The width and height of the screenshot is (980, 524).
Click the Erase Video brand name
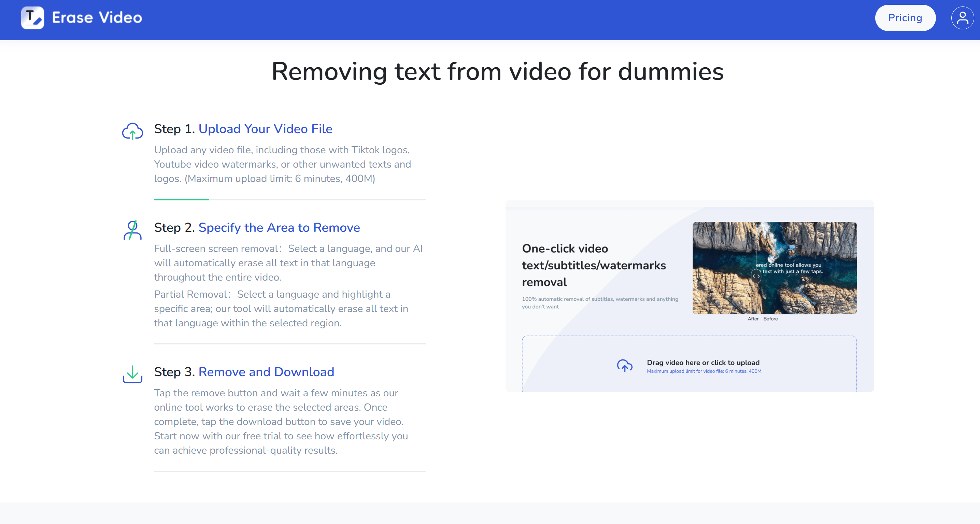pyautogui.click(x=97, y=18)
